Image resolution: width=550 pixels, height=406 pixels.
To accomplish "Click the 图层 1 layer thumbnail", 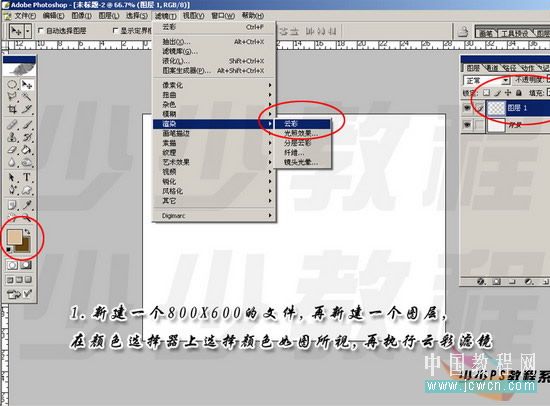I will [x=496, y=108].
